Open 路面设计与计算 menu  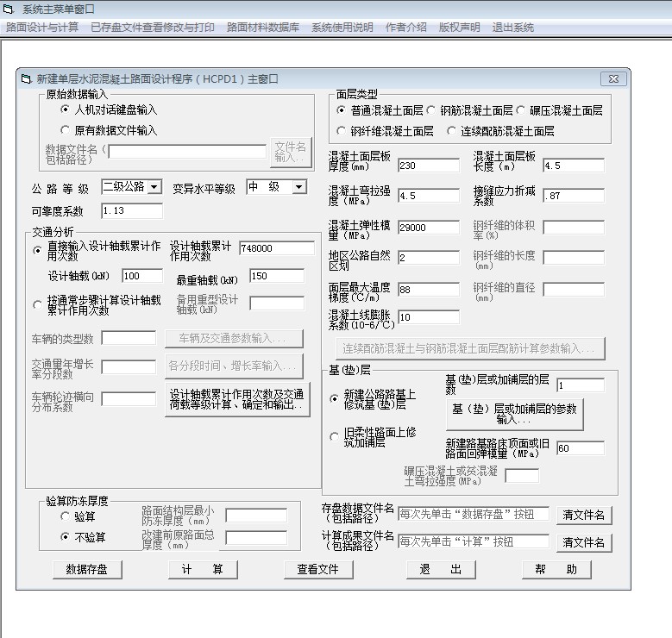pos(42,28)
